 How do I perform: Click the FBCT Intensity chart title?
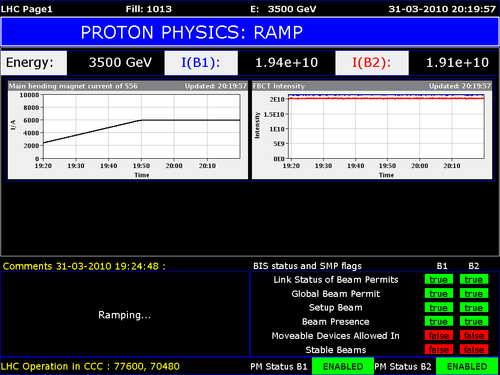[279, 86]
